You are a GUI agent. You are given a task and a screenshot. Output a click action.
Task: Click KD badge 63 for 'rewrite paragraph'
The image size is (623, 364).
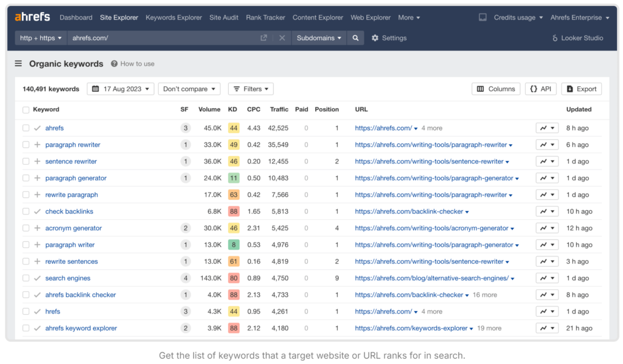[234, 194]
